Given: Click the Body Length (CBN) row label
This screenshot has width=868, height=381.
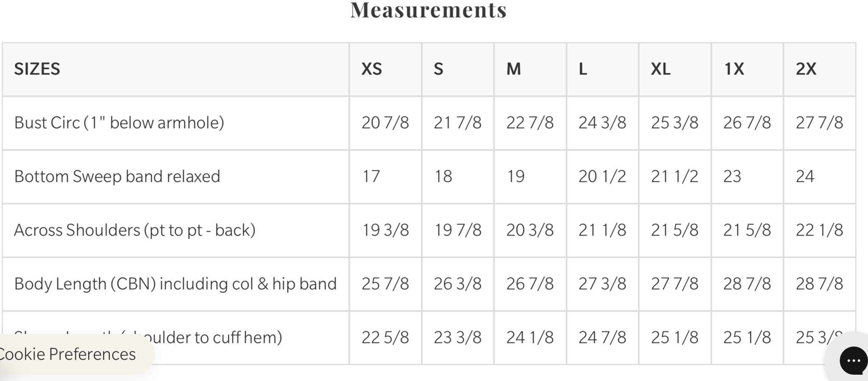Looking at the screenshot, I should (175, 284).
